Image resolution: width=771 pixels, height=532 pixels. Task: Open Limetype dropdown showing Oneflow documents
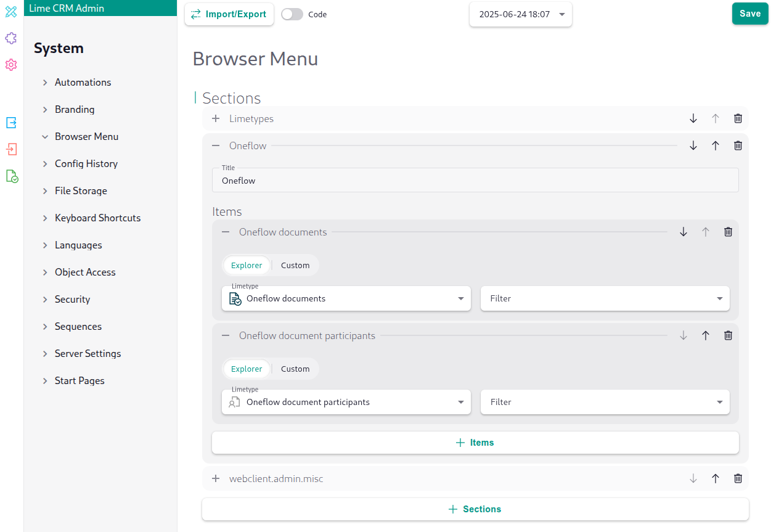point(346,298)
